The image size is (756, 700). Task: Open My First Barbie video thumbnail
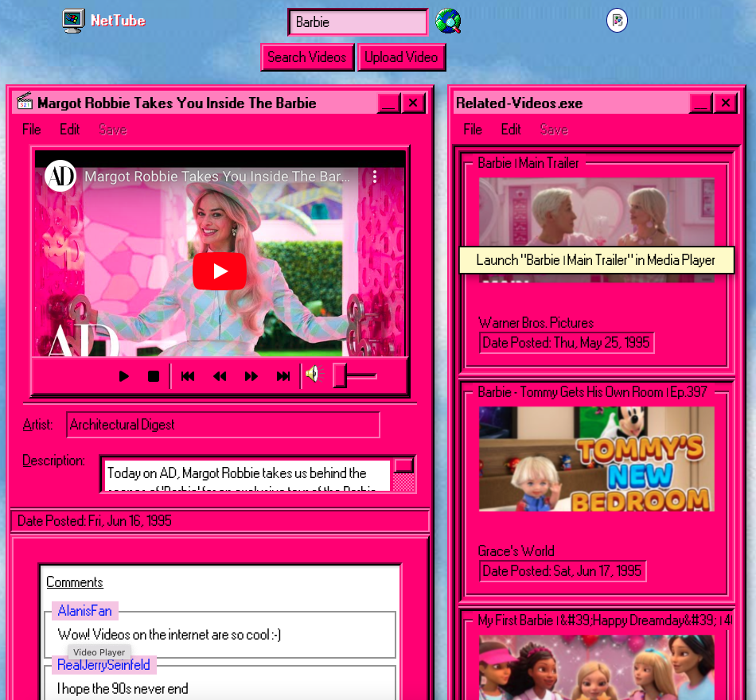coord(596,667)
